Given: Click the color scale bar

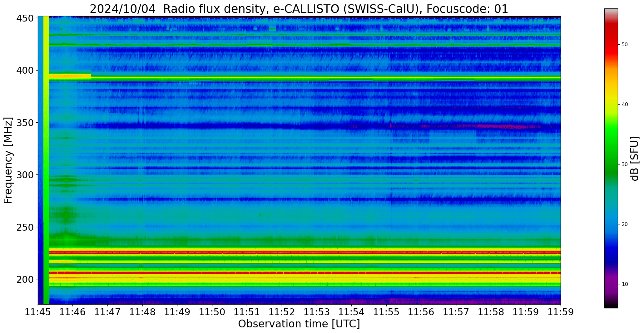Looking at the screenshot, I should click(x=611, y=158).
